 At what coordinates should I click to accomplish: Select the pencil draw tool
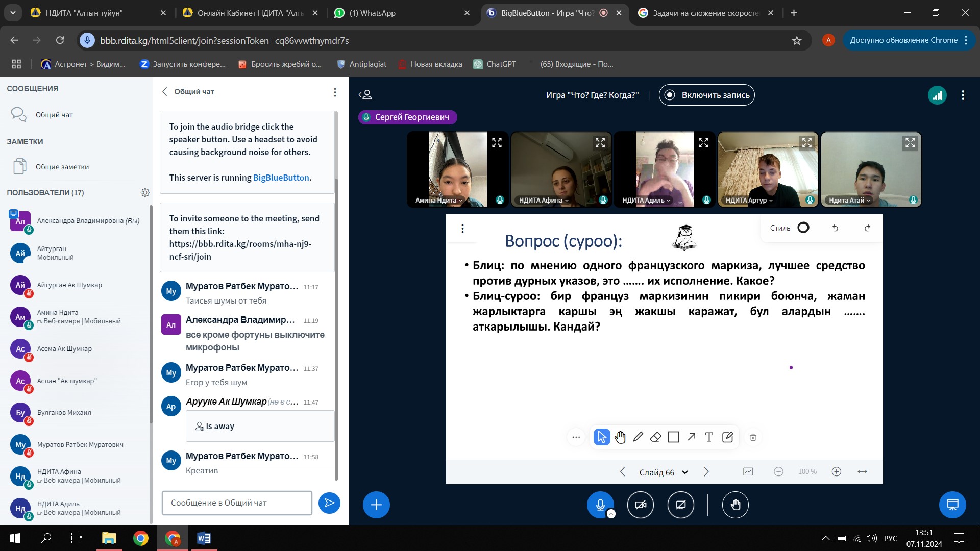[x=638, y=437]
